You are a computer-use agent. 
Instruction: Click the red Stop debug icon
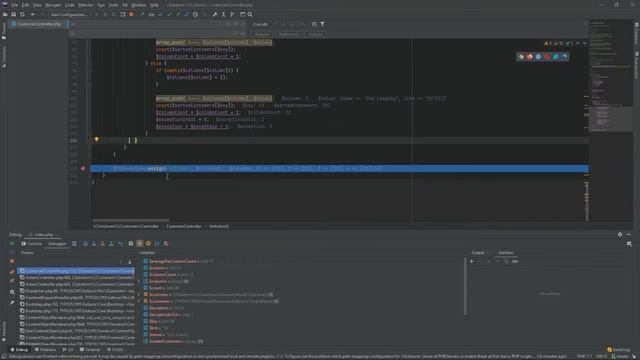pyautogui.click(x=12, y=261)
